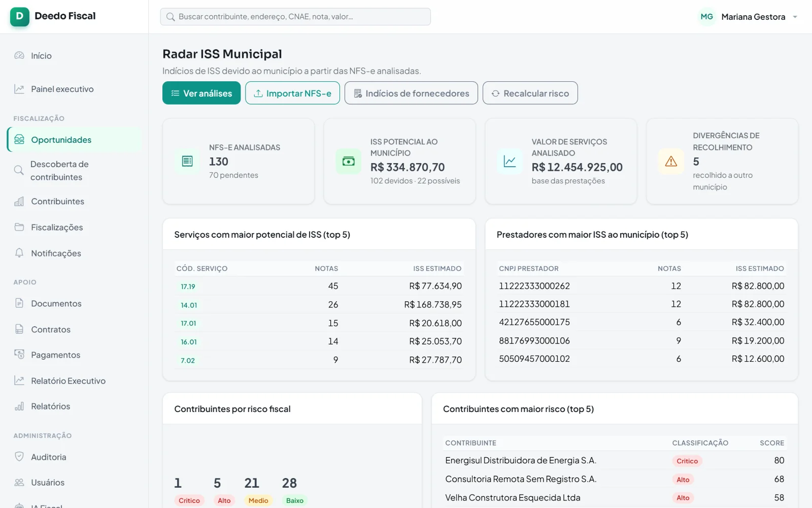Click the Importar NFS-e button
This screenshot has width=812, height=508.
(292, 93)
